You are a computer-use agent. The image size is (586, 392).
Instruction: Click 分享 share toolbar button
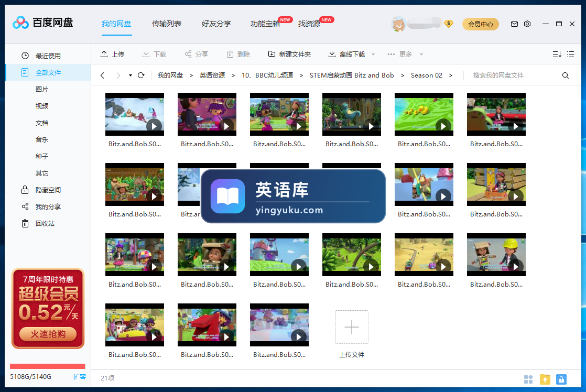pyautogui.click(x=196, y=54)
